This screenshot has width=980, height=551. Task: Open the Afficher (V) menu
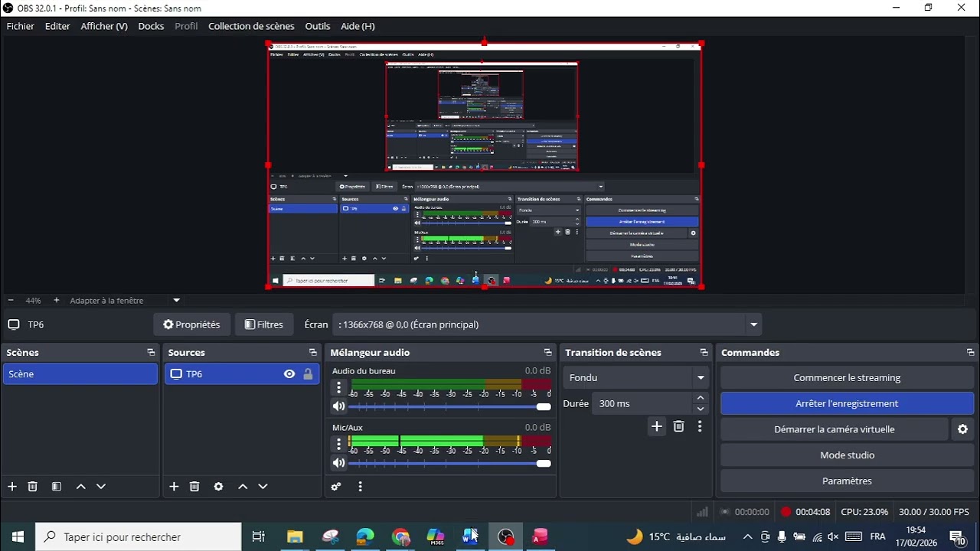[104, 26]
